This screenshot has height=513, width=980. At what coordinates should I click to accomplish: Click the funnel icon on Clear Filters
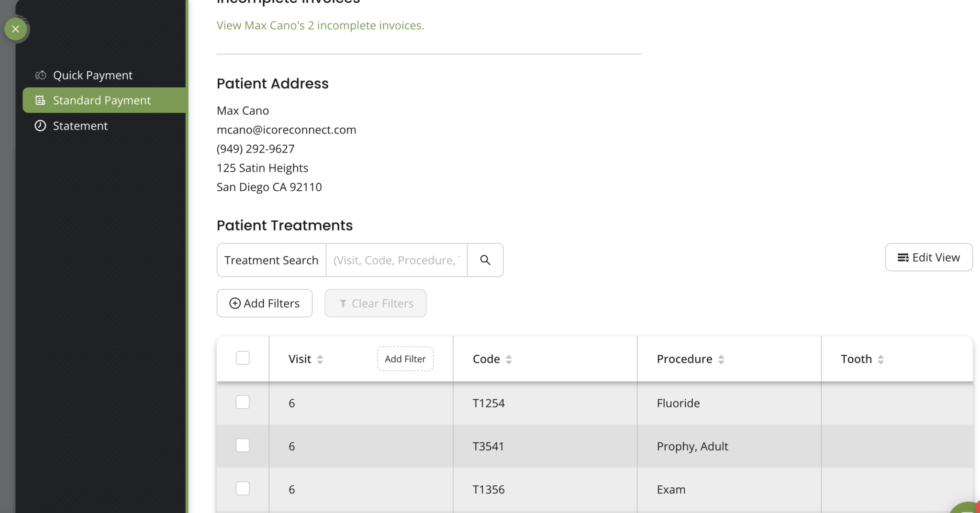tap(343, 303)
